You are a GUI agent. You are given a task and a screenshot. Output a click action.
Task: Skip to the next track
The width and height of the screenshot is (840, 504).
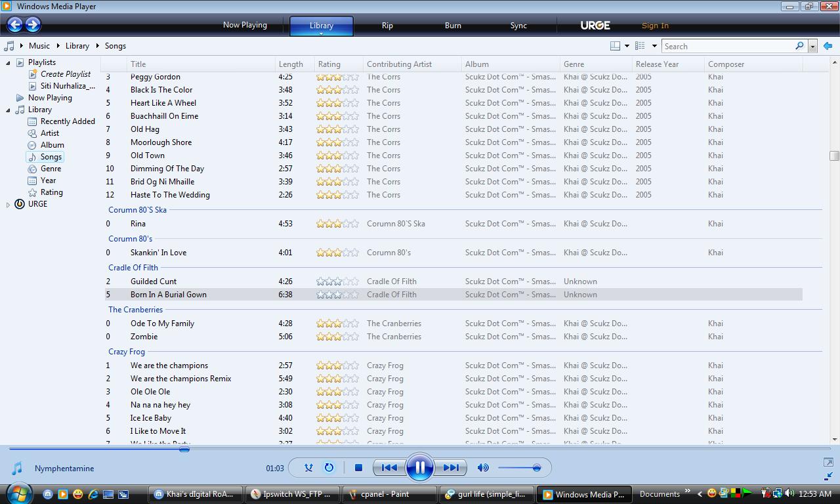tap(451, 468)
